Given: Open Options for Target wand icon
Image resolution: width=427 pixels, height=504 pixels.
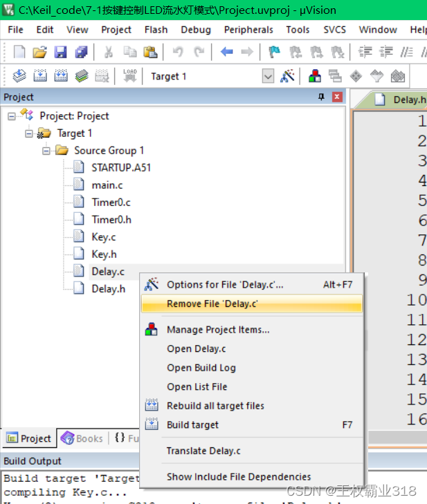Looking at the screenshot, I should [x=287, y=76].
